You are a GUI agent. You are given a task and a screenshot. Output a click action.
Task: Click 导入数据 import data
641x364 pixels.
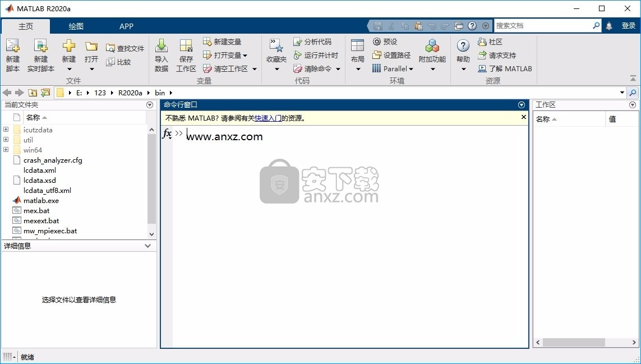[x=162, y=56]
